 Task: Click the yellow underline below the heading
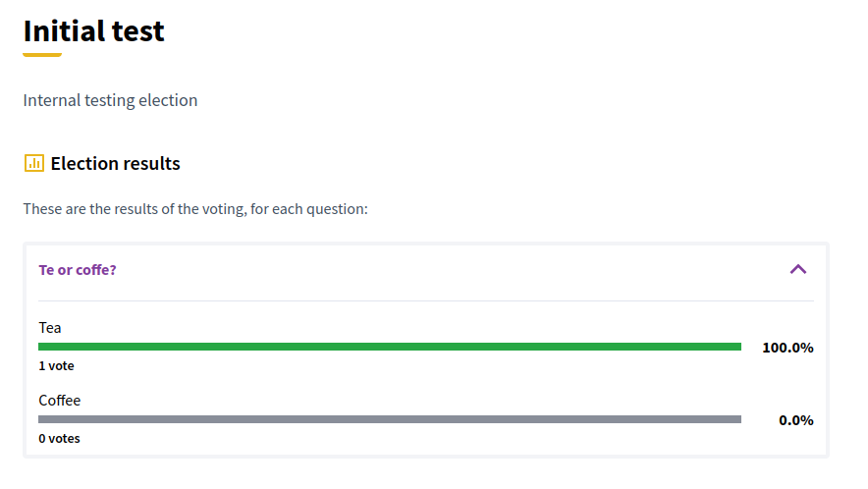[42, 55]
